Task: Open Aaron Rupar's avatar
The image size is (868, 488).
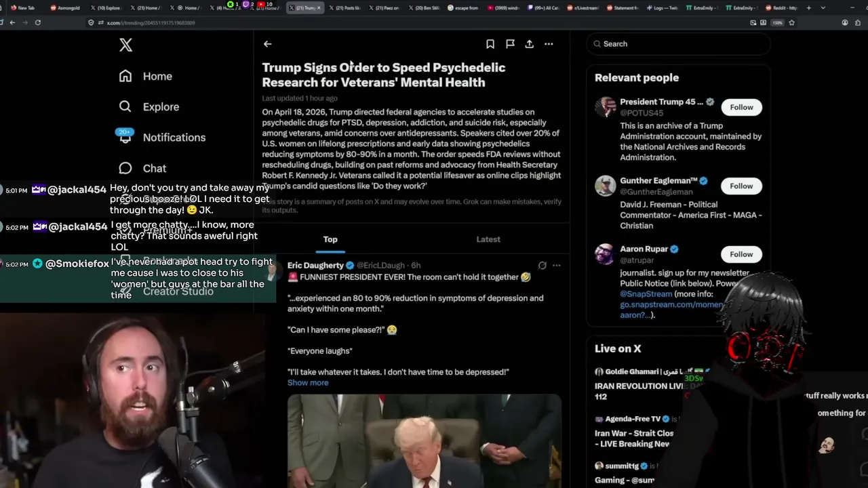Action: (605, 254)
